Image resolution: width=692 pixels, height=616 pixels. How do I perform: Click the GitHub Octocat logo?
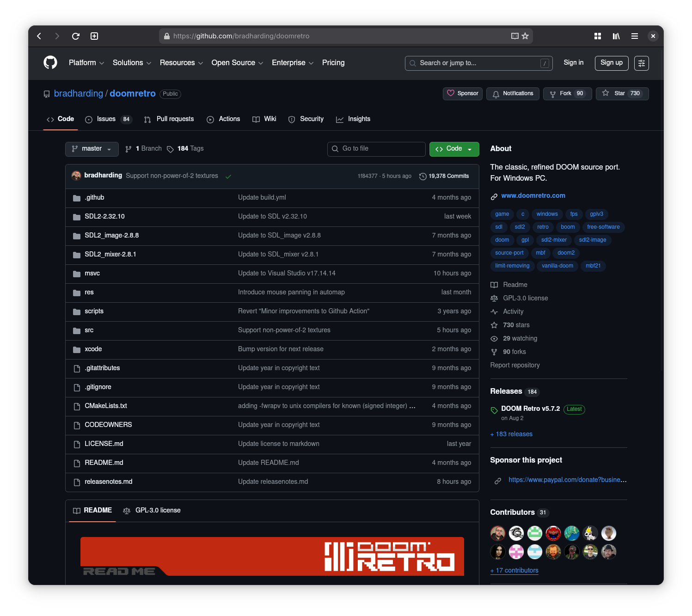click(x=50, y=62)
